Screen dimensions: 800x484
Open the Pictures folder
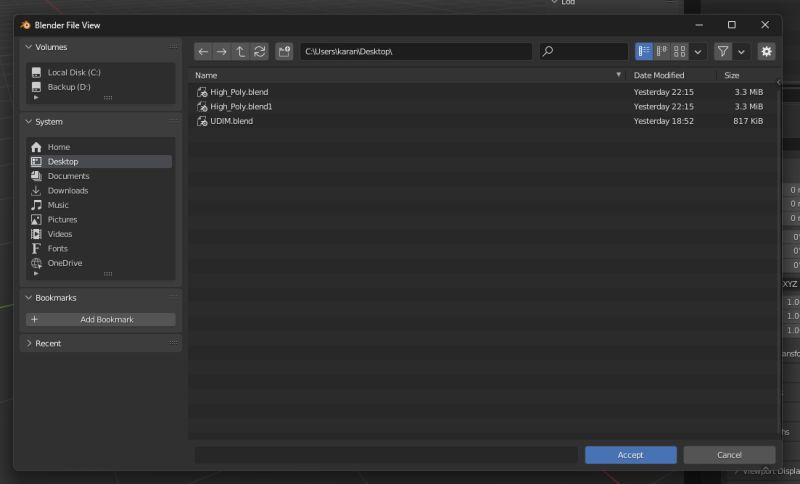point(101,220)
